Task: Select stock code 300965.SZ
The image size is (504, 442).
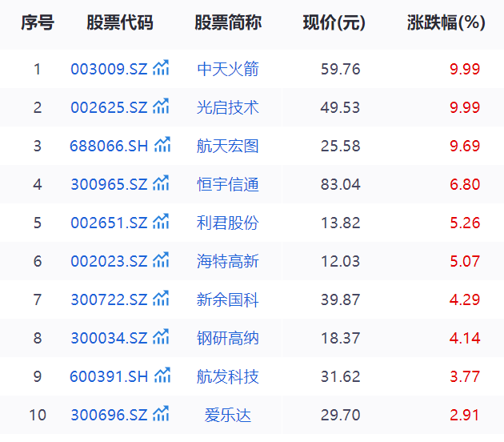Action: point(109,184)
